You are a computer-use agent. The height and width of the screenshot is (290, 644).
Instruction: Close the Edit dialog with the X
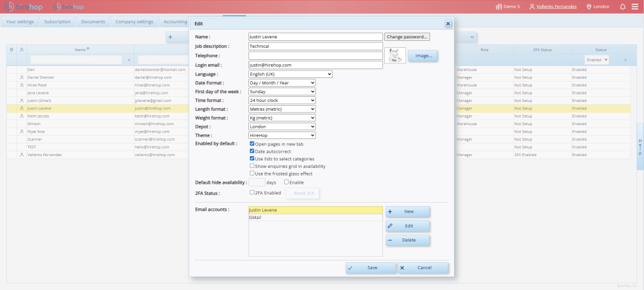(x=448, y=24)
